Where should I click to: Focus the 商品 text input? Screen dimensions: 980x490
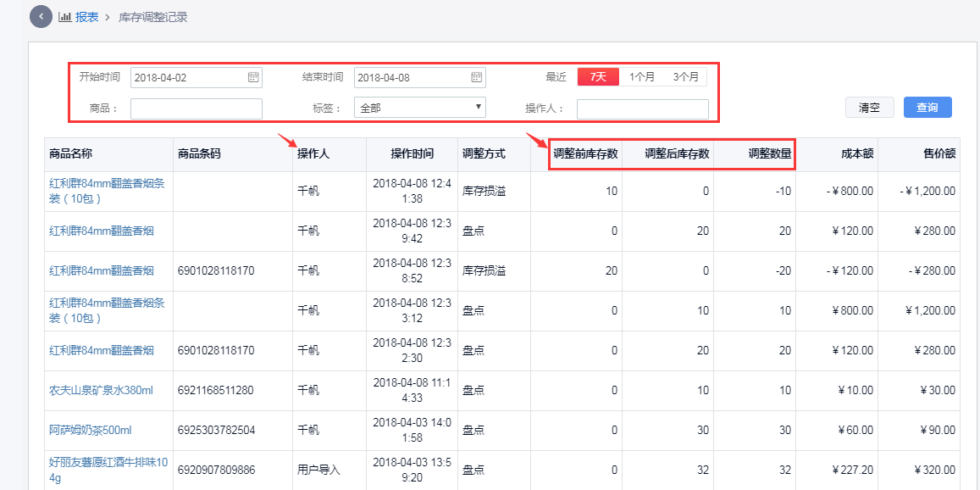point(197,109)
